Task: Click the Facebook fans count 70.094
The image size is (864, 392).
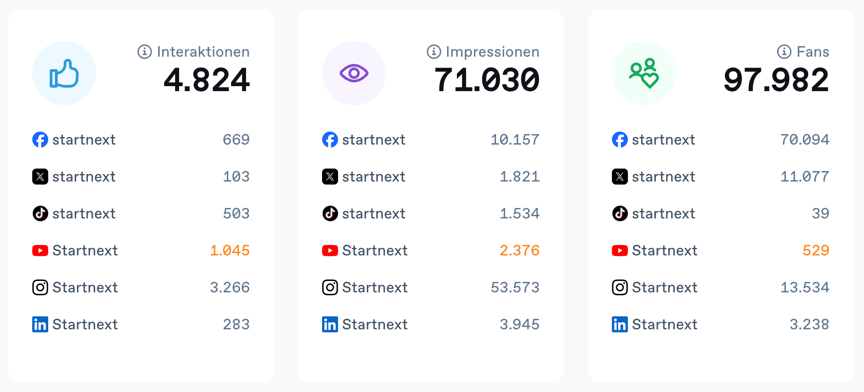Action: [x=805, y=140]
